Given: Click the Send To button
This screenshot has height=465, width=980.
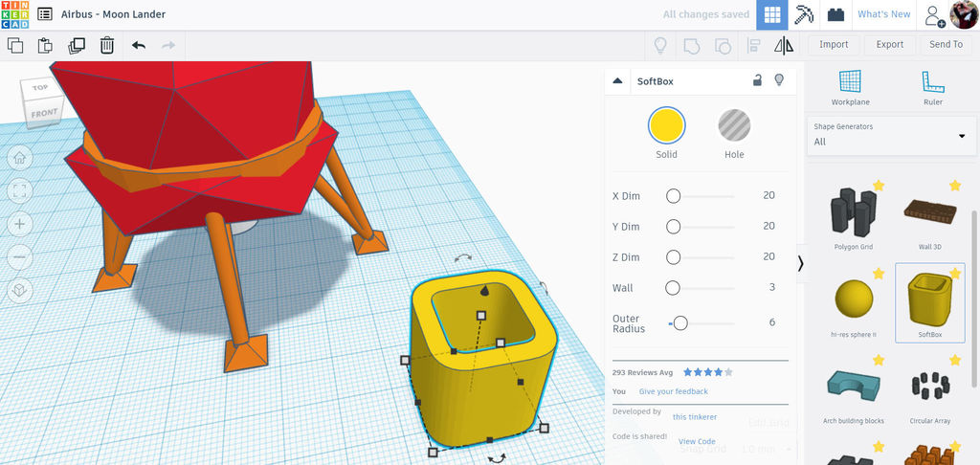Looking at the screenshot, I should (946, 44).
